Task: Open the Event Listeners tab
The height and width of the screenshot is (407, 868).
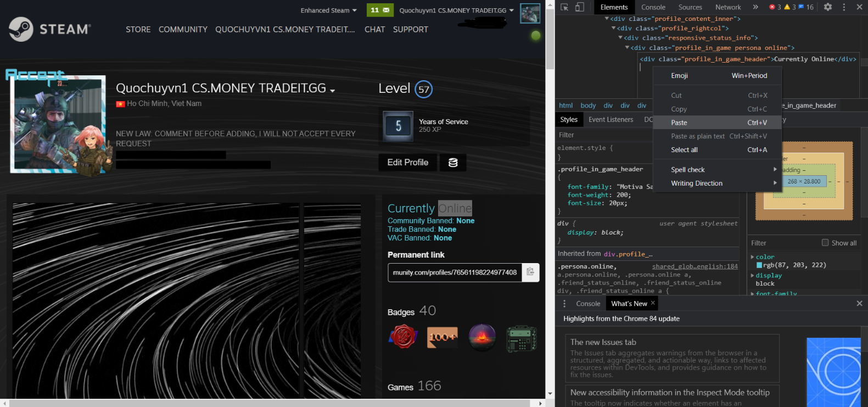Action: coord(611,120)
